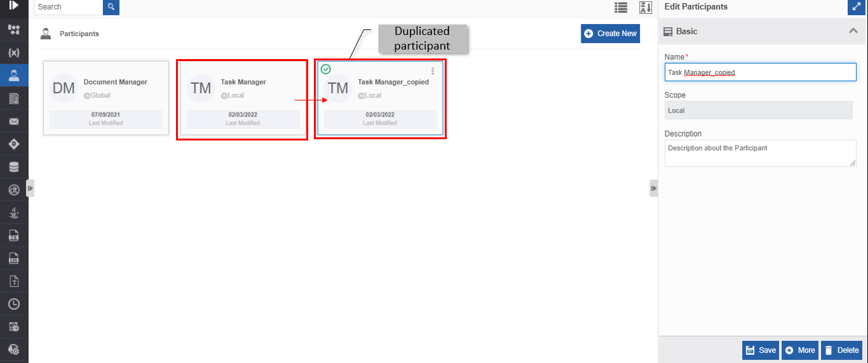Click the 07/09/2021 modified date
The height and width of the screenshot is (363, 868).
tap(106, 115)
